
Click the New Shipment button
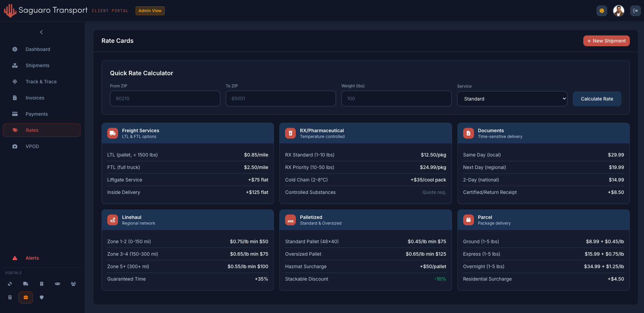click(606, 41)
